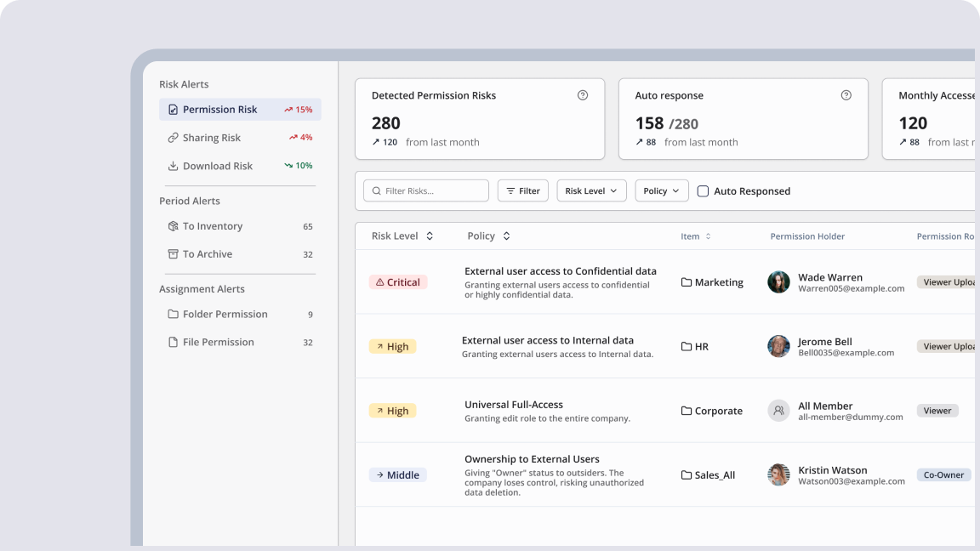Select 'External user access to Confidential data' policy
The width and height of the screenshot is (980, 551).
(x=560, y=271)
